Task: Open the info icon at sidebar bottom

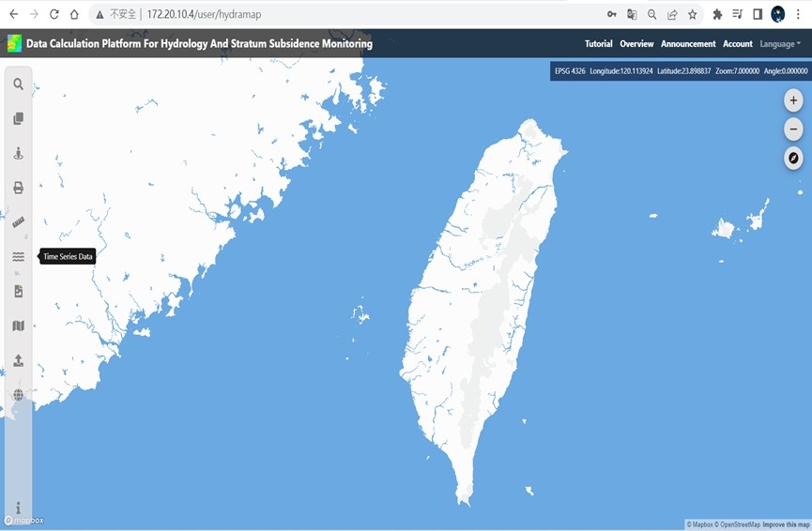Action: point(18,508)
